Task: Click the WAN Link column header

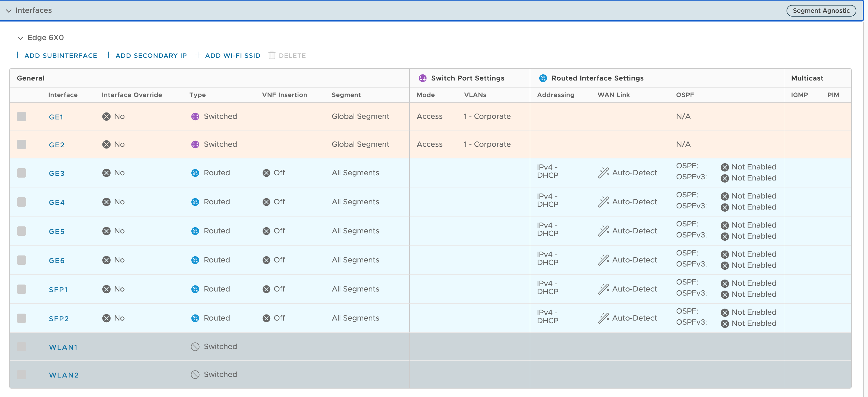Action: click(613, 95)
